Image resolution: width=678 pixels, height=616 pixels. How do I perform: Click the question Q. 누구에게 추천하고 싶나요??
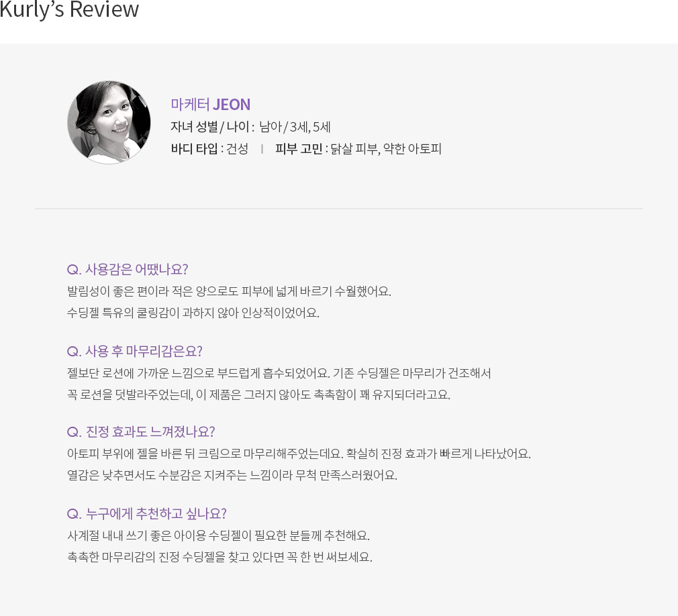click(147, 513)
